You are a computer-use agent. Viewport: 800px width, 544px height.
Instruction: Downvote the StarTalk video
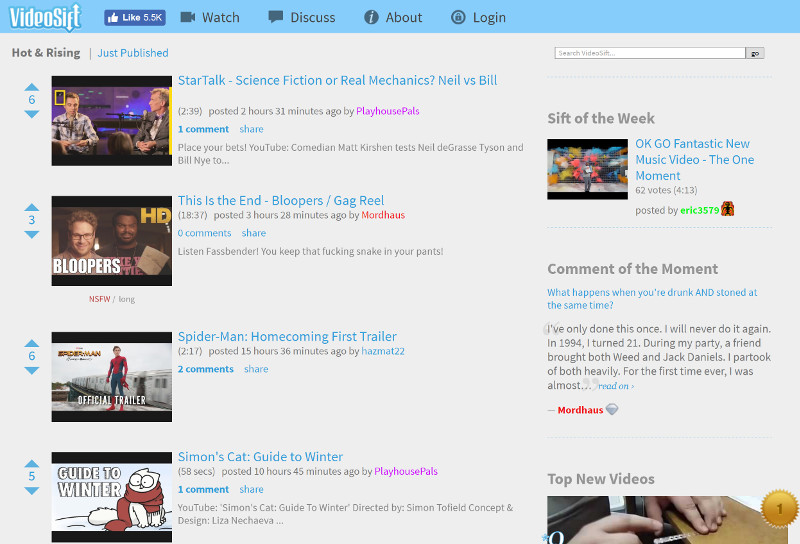click(x=32, y=114)
